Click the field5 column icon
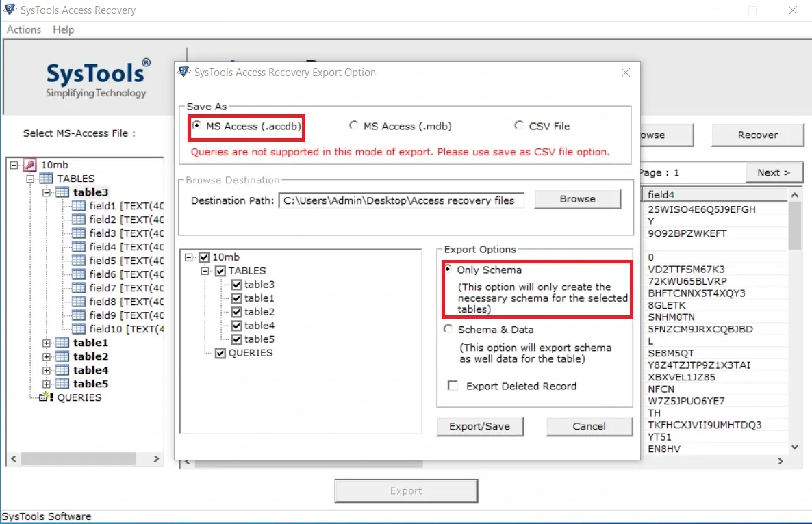The image size is (812, 524). 78,260
